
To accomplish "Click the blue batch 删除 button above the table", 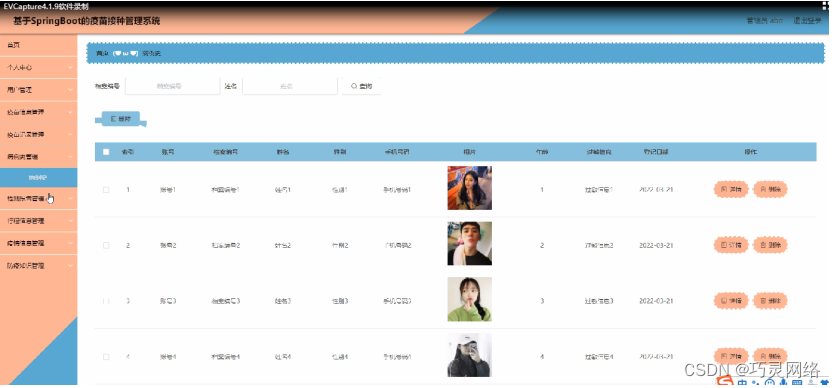I will (x=120, y=119).
